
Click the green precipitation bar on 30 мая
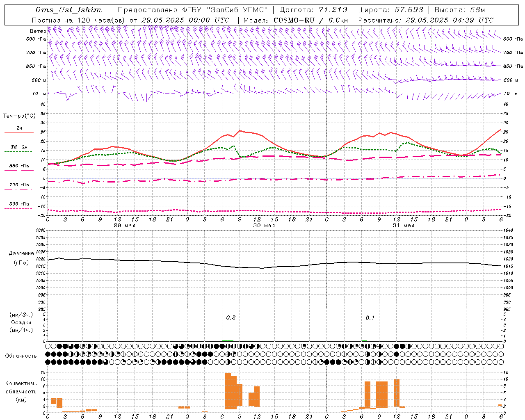(228, 340)
